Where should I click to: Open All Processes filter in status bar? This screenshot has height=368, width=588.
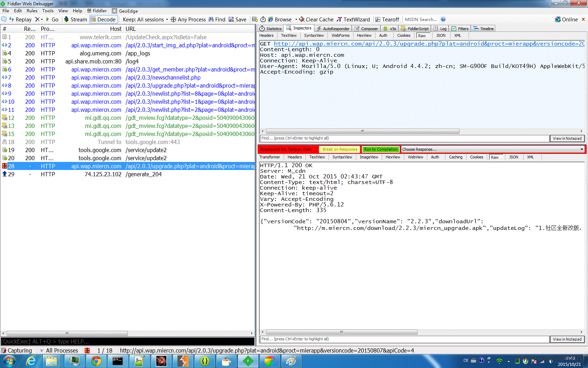point(59,350)
